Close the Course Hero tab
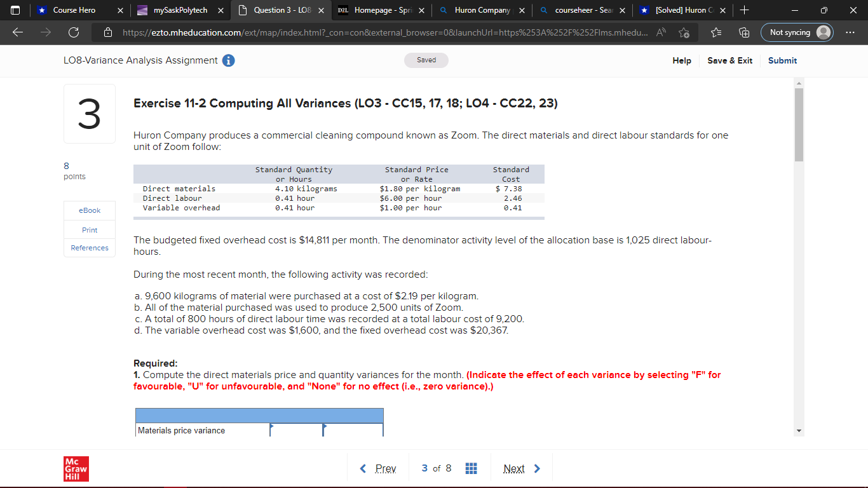The height and width of the screenshot is (488, 868). click(x=120, y=10)
